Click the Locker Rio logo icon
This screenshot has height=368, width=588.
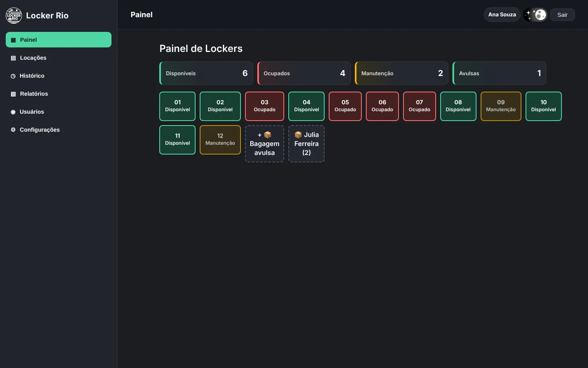coord(14,16)
